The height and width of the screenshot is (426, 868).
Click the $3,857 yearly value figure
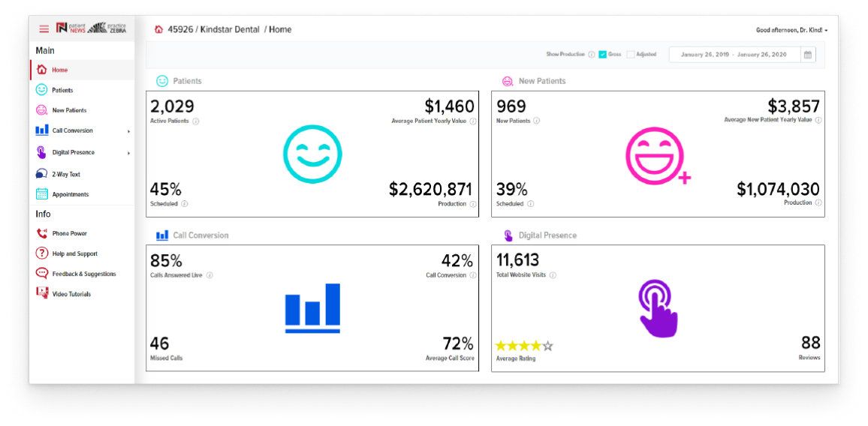coord(793,106)
